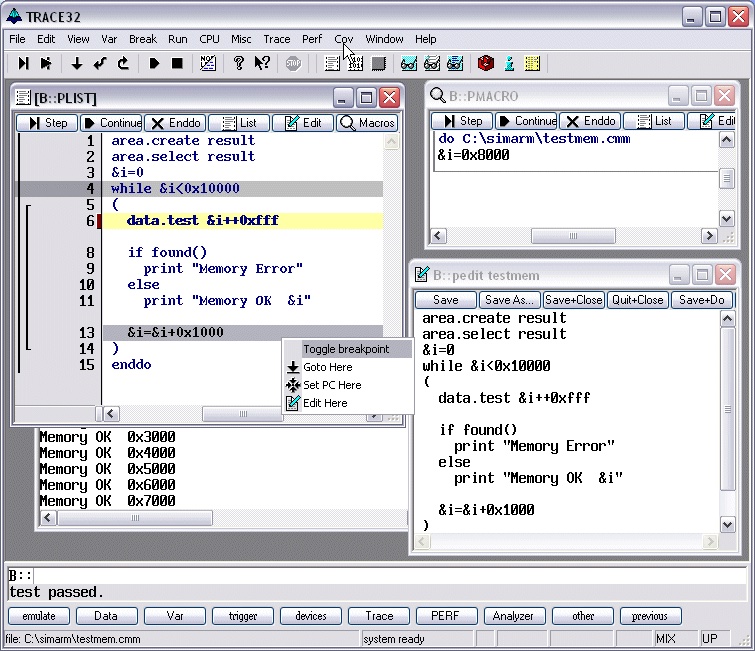The width and height of the screenshot is (755, 651).
Task: Click Edit button in PLIST window
Action: click(303, 123)
